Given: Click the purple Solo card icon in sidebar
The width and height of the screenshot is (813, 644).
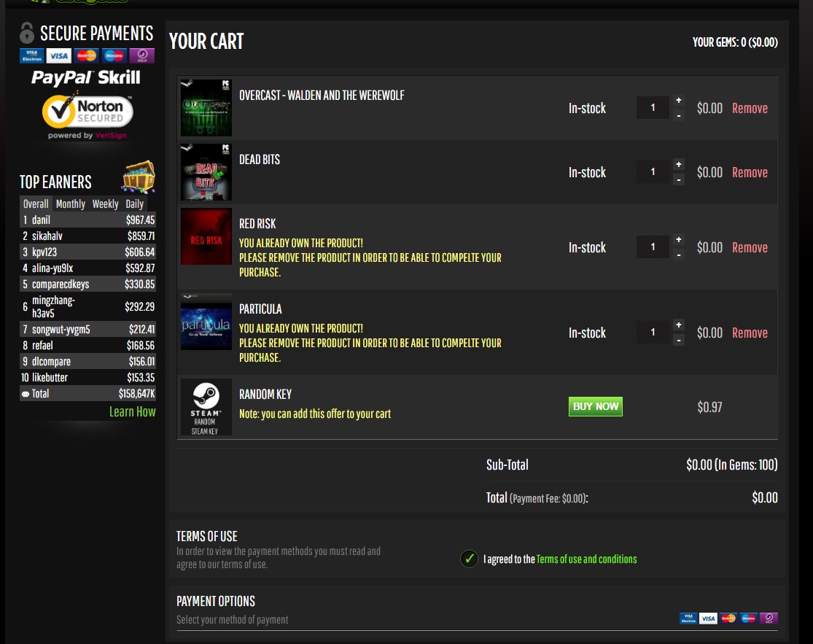Looking at the screenshot, I should (x=142, y=55).
